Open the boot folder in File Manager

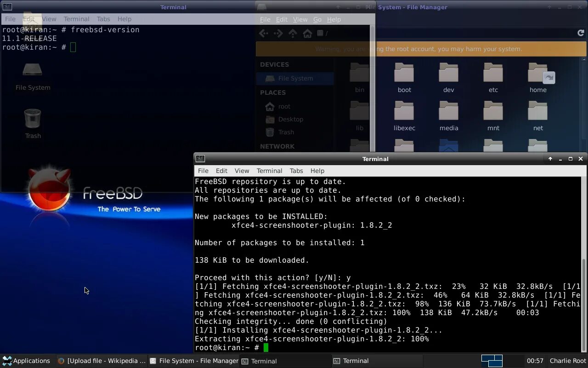pos(404,78)
